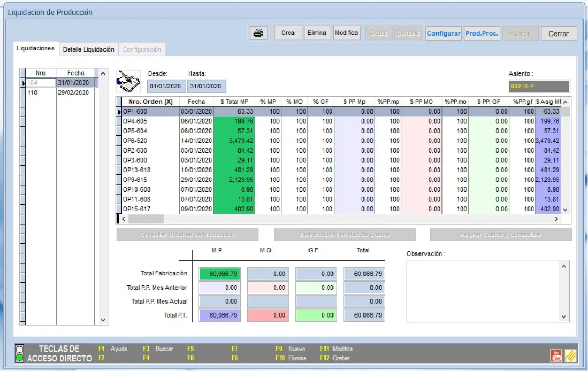This screenshot has width=588, height=371.
Task: Click the Prod.Proc. button
Action: pyautogui.click(x=482, y=33)
